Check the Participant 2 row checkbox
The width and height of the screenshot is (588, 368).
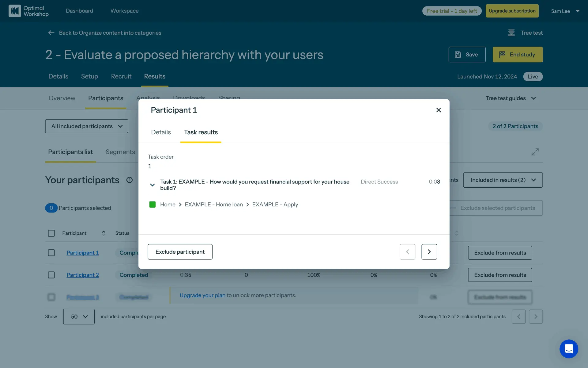click(x=51, y=275)
